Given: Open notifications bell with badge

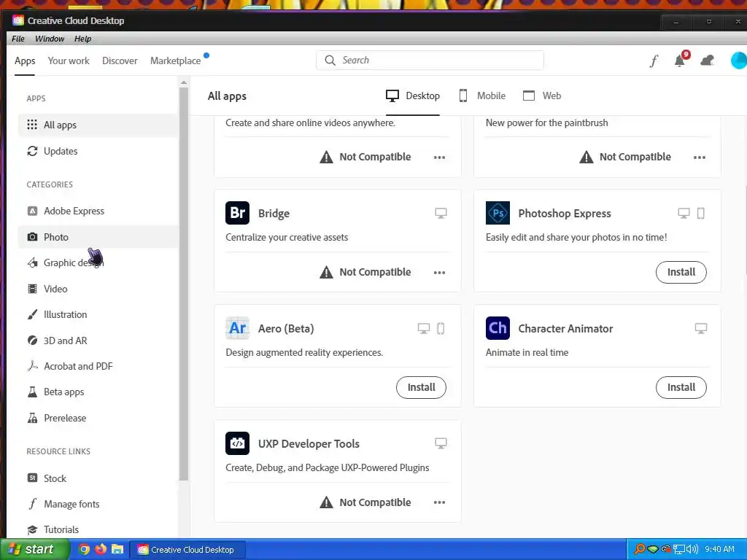Looking at the screenshot, I should pos(681,59).
